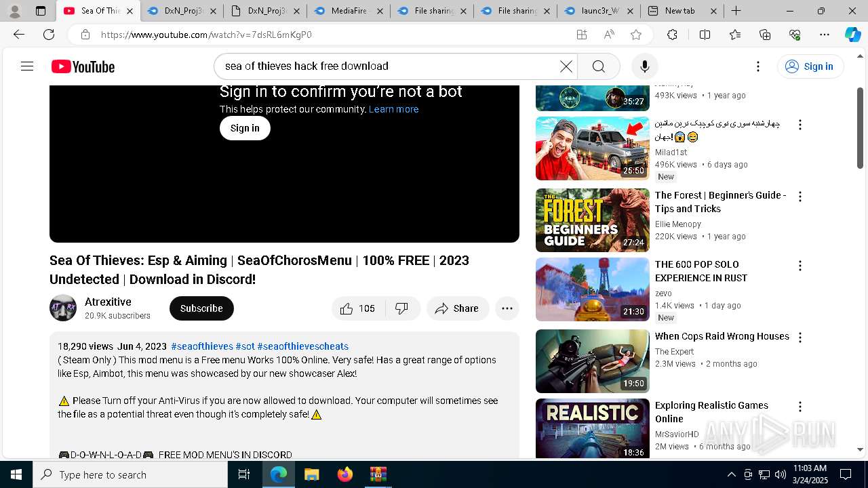Screen dimensions: 868x488
Task: Open Edge favorites list
Action: tap(735, 35)
